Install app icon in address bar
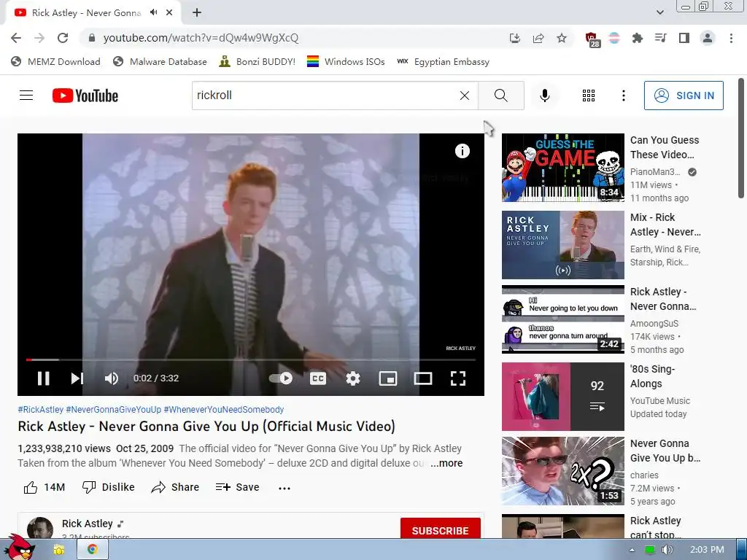 515,38
